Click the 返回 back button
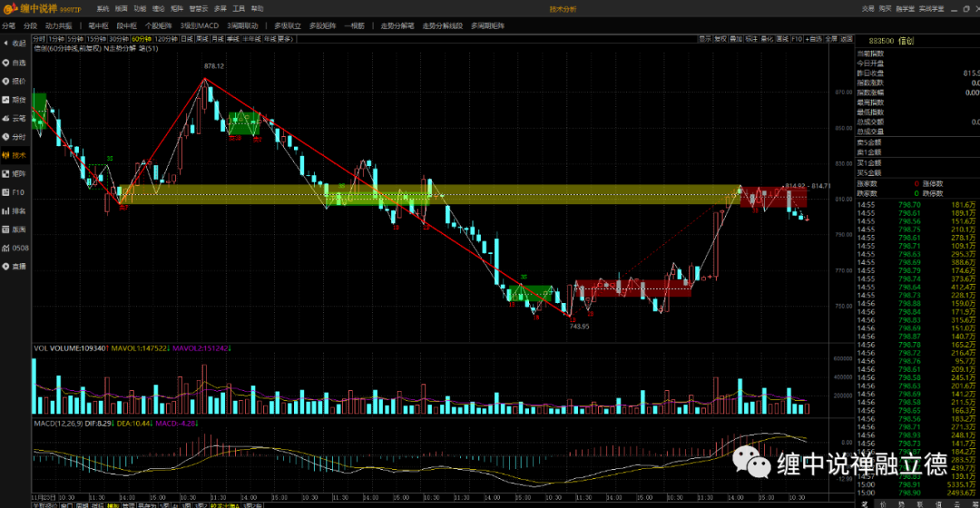 847,39
